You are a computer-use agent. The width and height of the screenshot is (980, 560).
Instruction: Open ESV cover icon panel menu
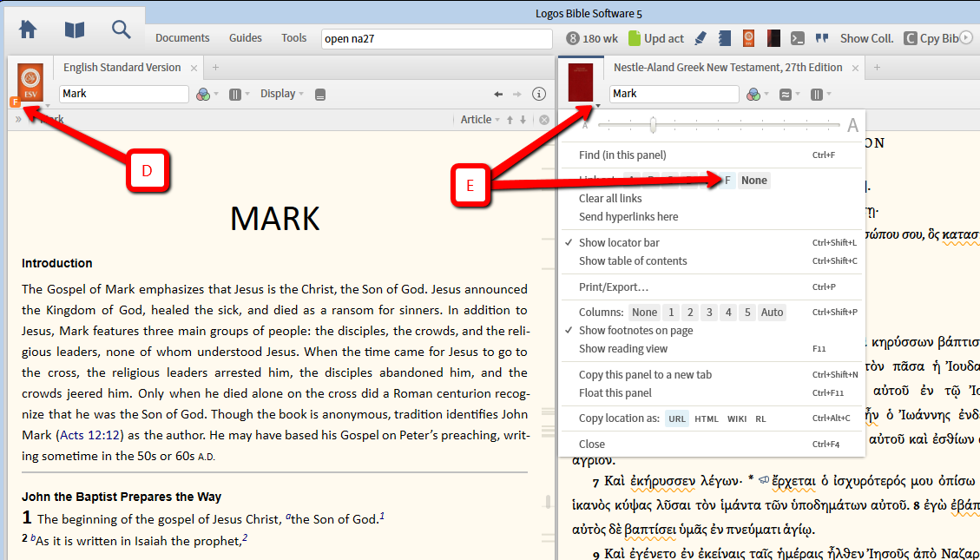coord(30,83)
